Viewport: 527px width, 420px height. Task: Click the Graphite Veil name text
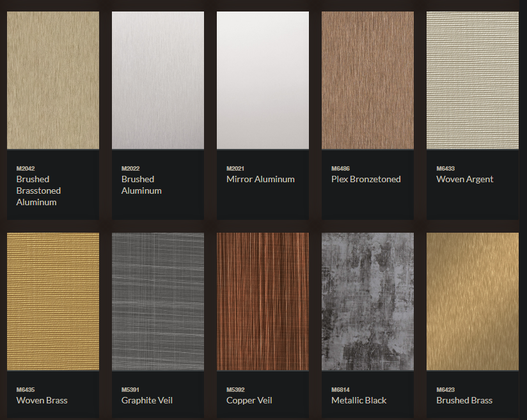147,400
